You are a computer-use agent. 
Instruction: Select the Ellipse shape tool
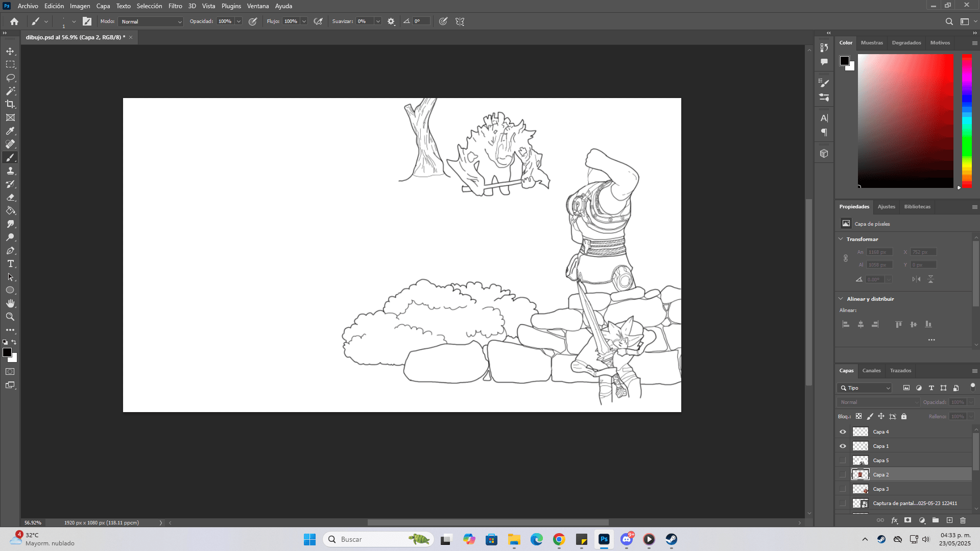pyautogui.click(x=10, y=290)
